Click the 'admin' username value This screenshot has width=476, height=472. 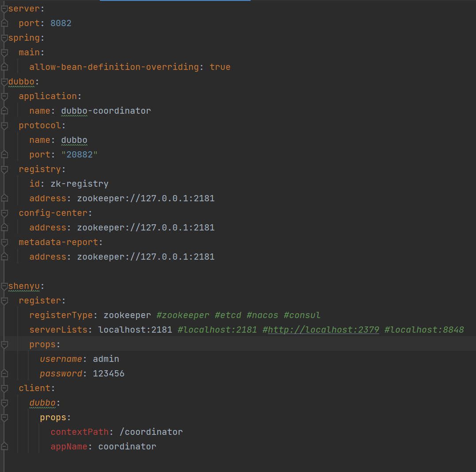[x=106, y=359]
